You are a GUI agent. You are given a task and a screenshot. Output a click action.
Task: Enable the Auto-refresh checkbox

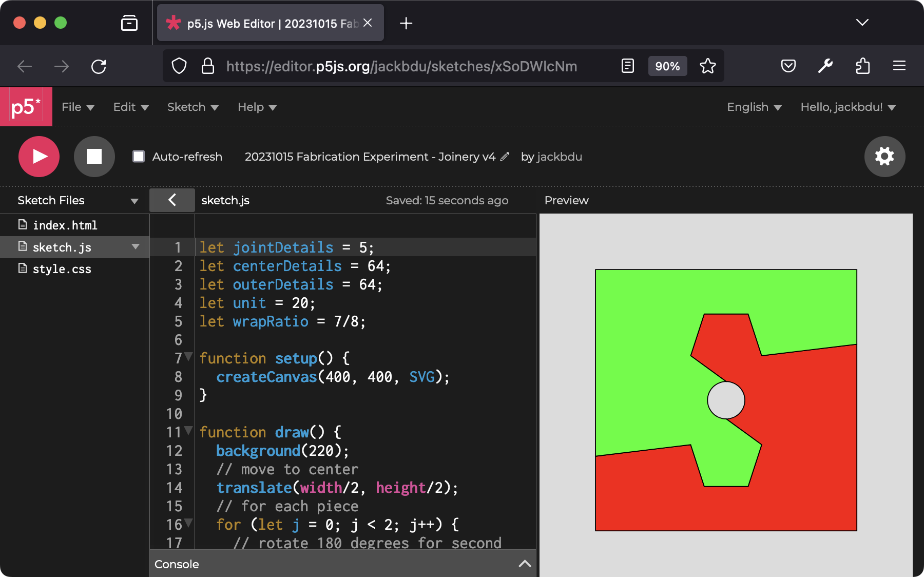click(139, 157)
